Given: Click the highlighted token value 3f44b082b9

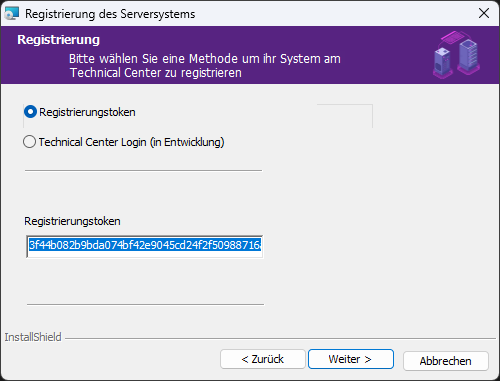Looking at the screenshot, I should (x=145, y=245).
